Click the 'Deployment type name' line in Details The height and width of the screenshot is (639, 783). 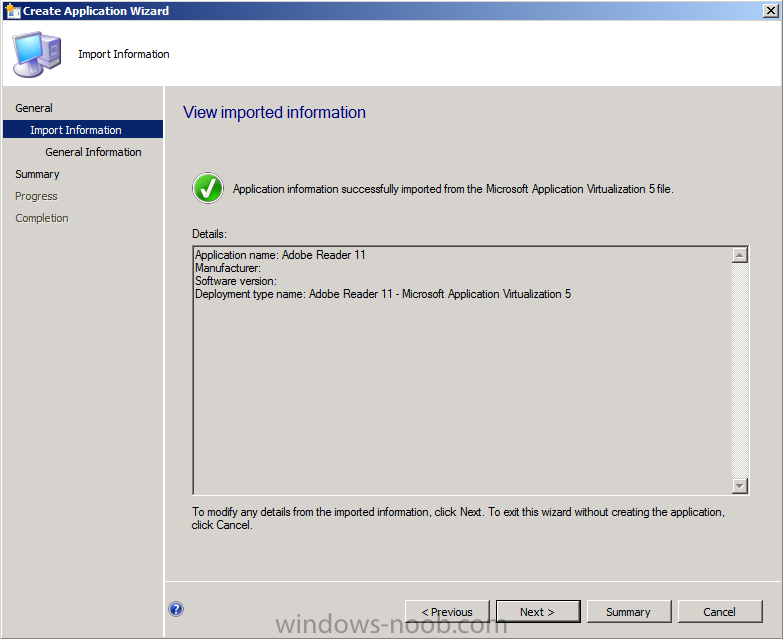tap(383, 294)
